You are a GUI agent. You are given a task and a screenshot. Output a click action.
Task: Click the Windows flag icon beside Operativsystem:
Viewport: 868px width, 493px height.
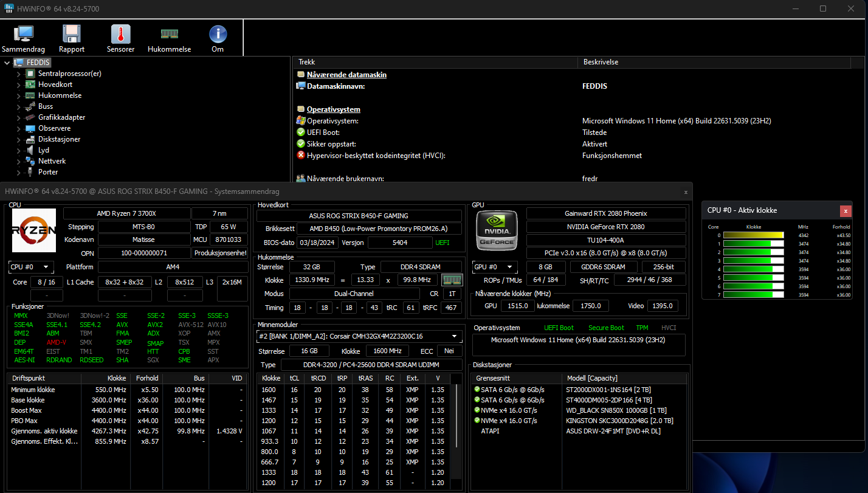tap(300, 121)
